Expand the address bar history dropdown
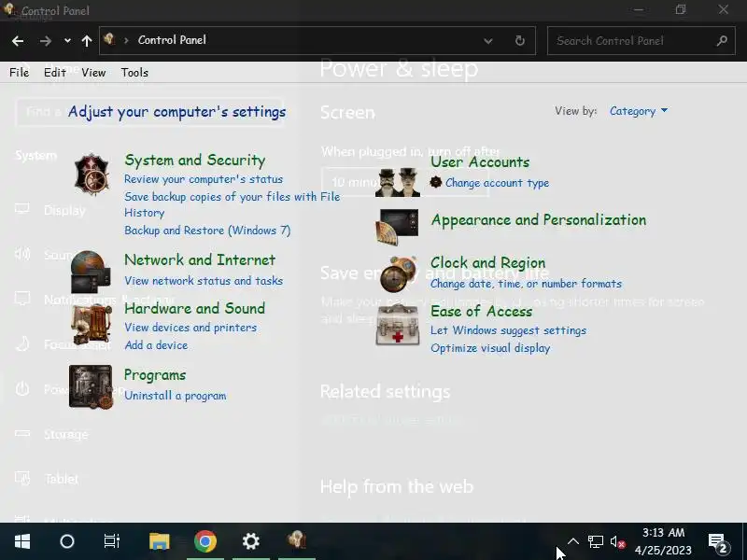The height and width of the screenshot is (560, 747). (x=487, y=41)
